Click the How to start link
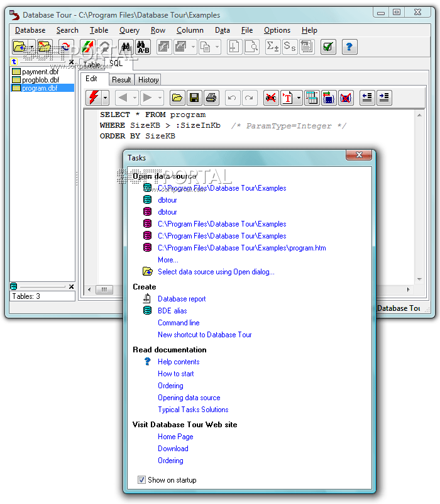440x504 pixels. click(x=175, y=374)
